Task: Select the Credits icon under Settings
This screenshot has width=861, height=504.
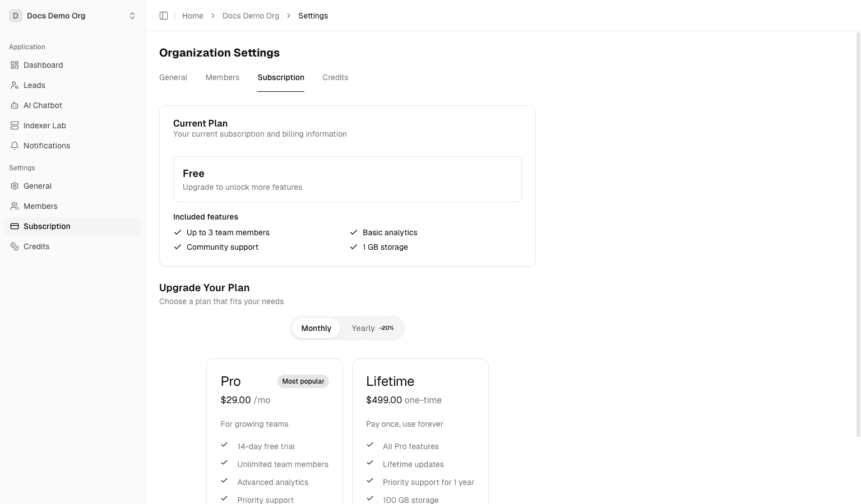Action: 15,246
